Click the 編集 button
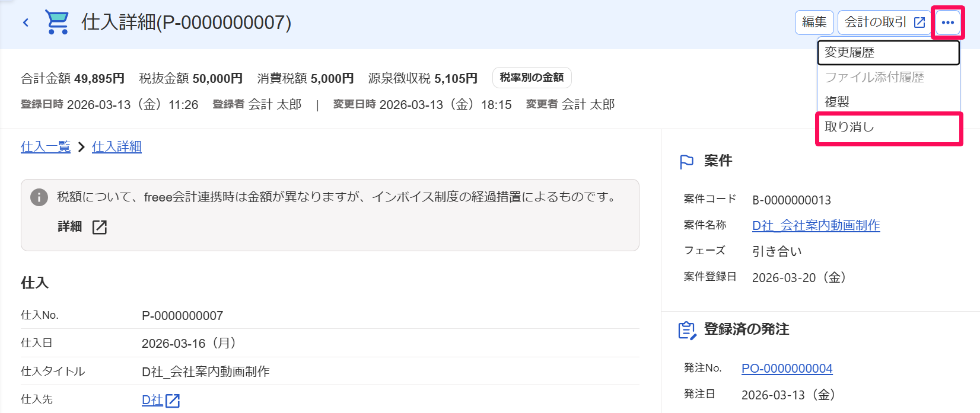Screen dimensions: 980x413 [x=814, y=23]
